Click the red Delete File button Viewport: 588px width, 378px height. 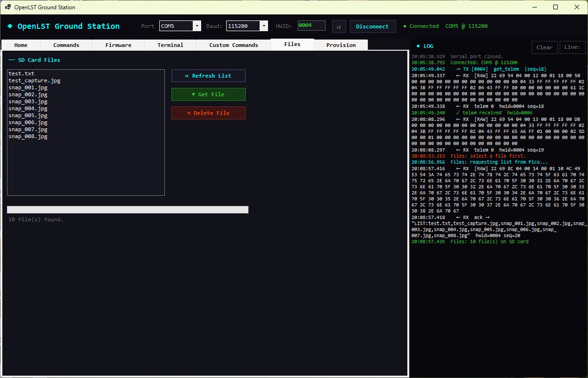[208, 113]
